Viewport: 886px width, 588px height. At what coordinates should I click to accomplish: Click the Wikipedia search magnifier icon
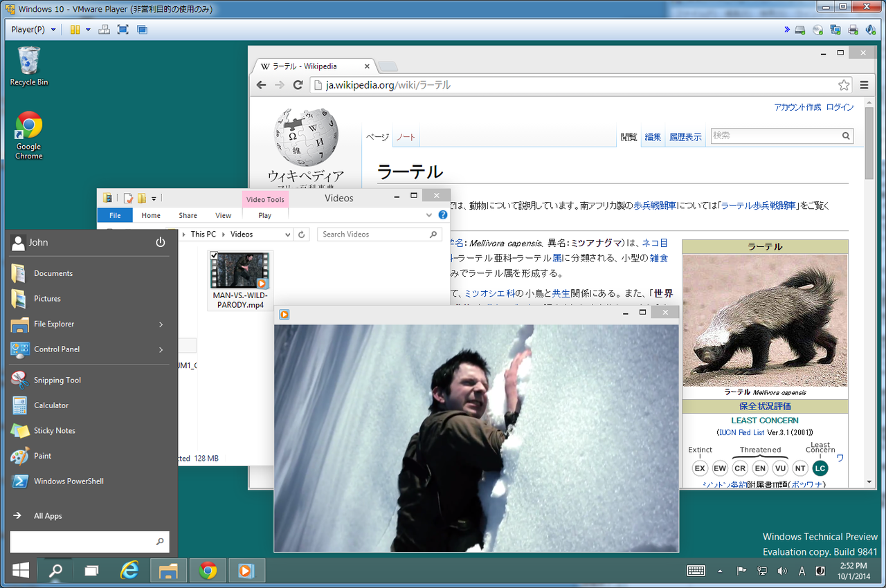coord(846,136)
